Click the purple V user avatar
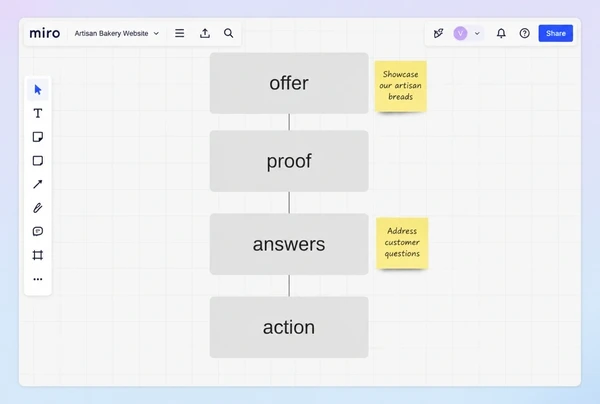 tap(460, 33)
